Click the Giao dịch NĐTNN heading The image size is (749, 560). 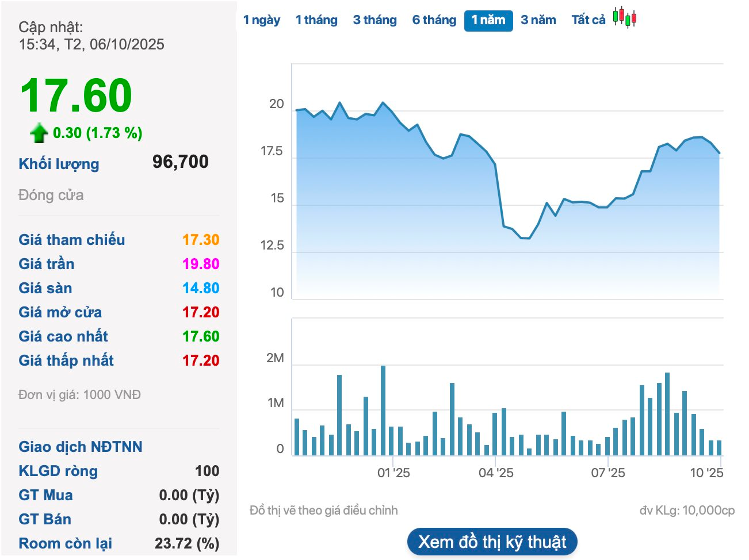[80, 447]
